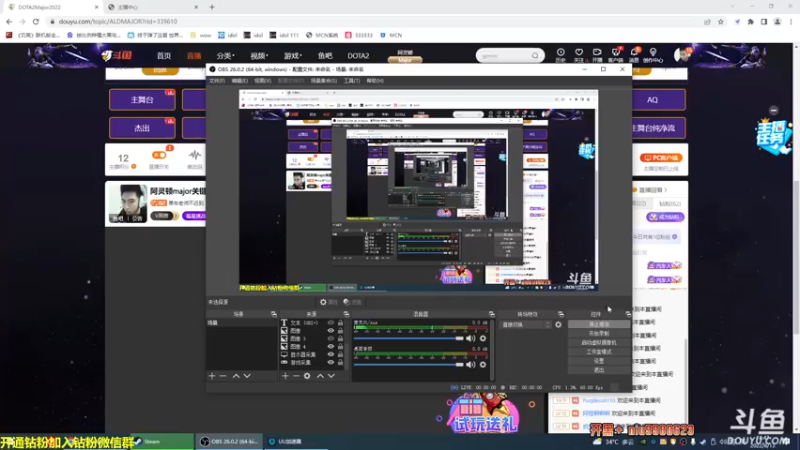The height and width of the screenshot is (450, 800).
Task: Open scene transition properties gear
Action: tap(558, 324)
